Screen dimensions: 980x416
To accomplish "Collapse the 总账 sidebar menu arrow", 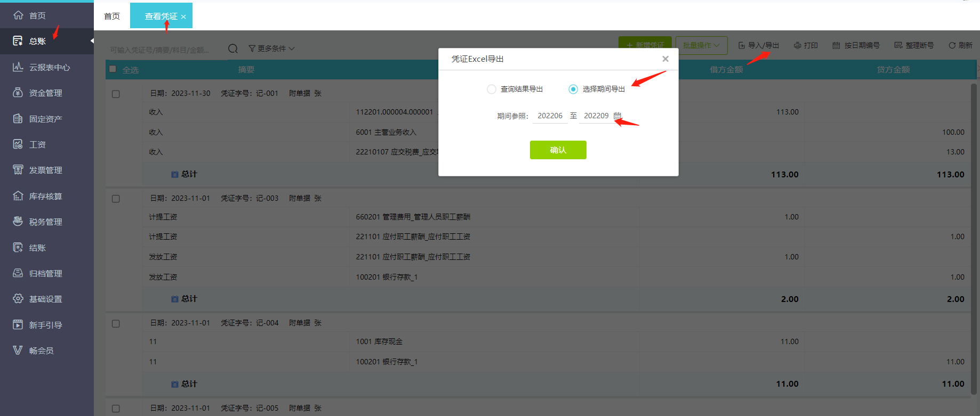I will coord(92,41).
